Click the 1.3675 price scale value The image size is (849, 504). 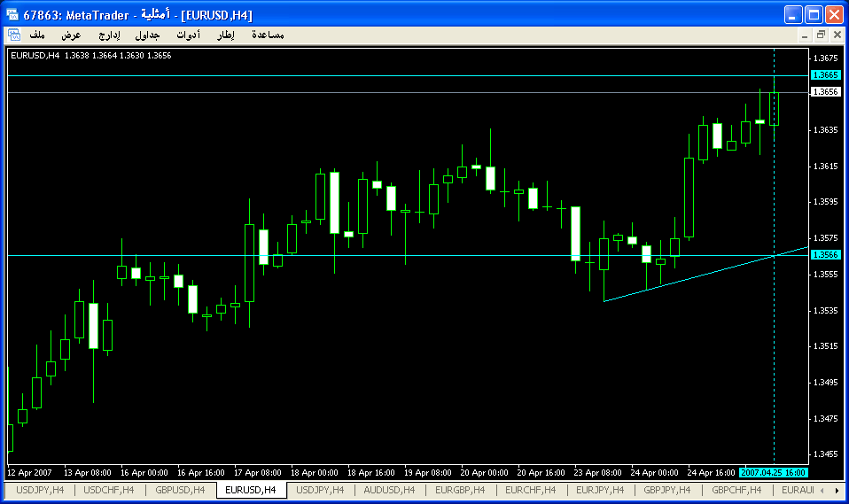coord(826,58)
